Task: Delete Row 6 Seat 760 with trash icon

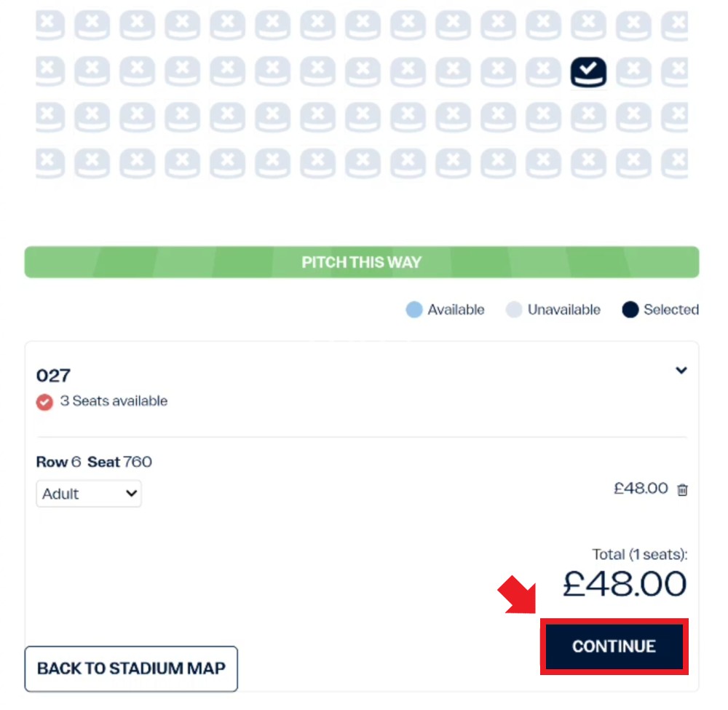Action: tap(682, 489)
